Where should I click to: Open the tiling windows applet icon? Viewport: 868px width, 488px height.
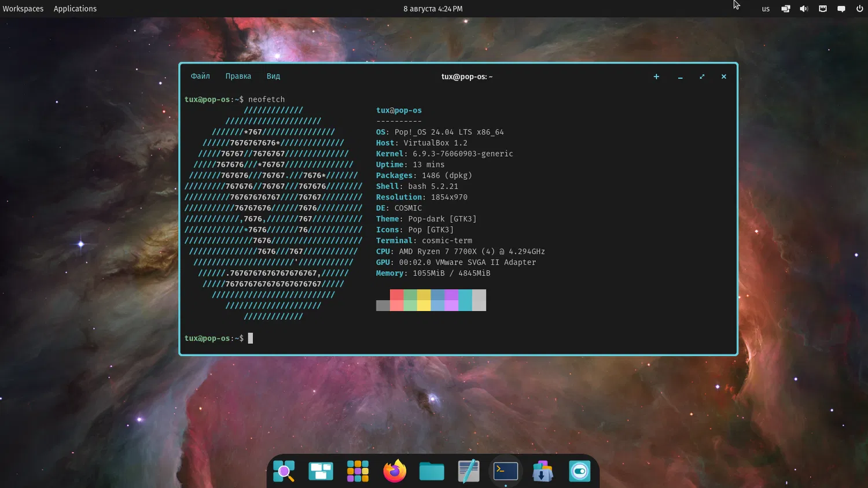[785, 9]
